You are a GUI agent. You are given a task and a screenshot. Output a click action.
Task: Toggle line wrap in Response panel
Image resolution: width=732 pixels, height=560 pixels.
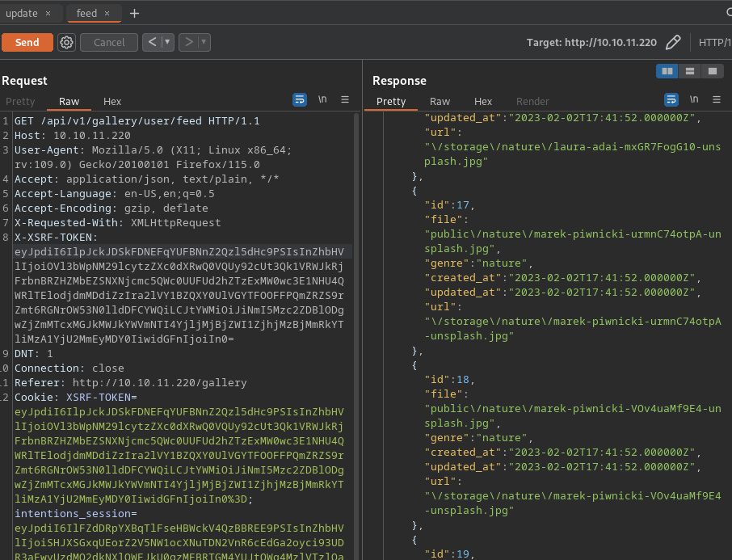(x=671, y=100)
